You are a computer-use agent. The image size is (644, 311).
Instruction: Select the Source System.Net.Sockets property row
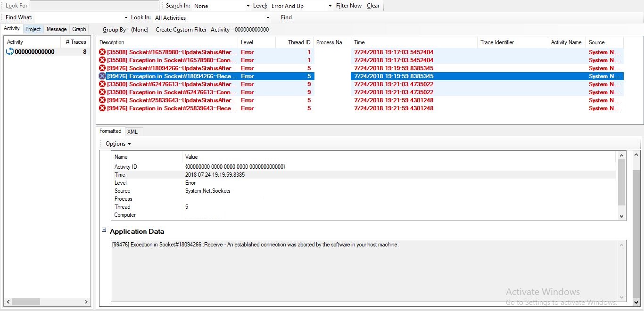coord(363,191)
